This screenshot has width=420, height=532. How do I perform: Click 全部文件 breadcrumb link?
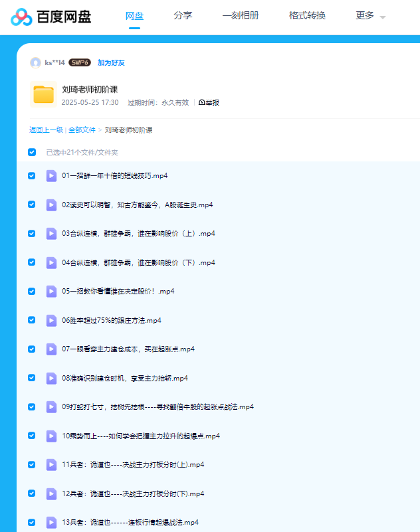tap(82, 130)
